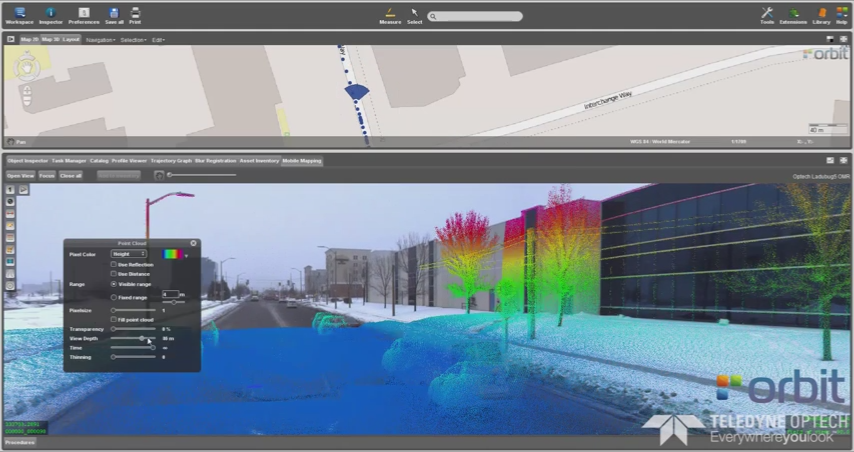Click the Inspector icon
The image size is (854, 452).
pyautogui.click(x=50, y=13)
